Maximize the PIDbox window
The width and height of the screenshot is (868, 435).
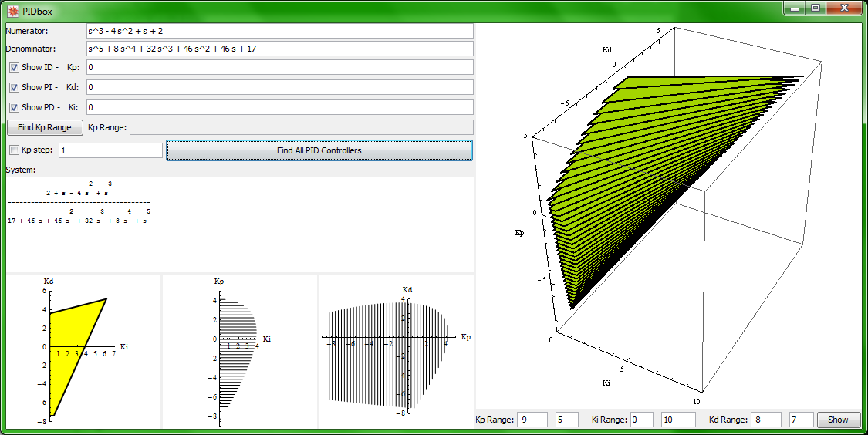[815, 8]
